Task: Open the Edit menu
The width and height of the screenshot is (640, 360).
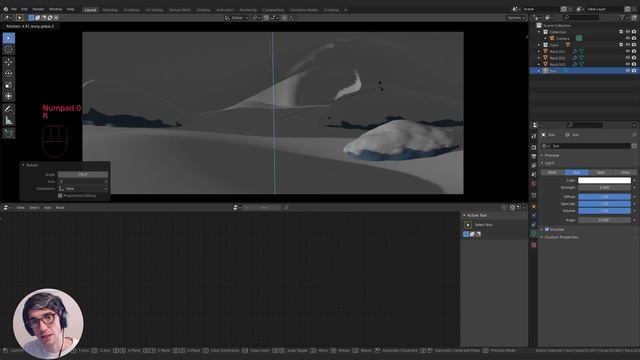Action: [x=24, y=9]
